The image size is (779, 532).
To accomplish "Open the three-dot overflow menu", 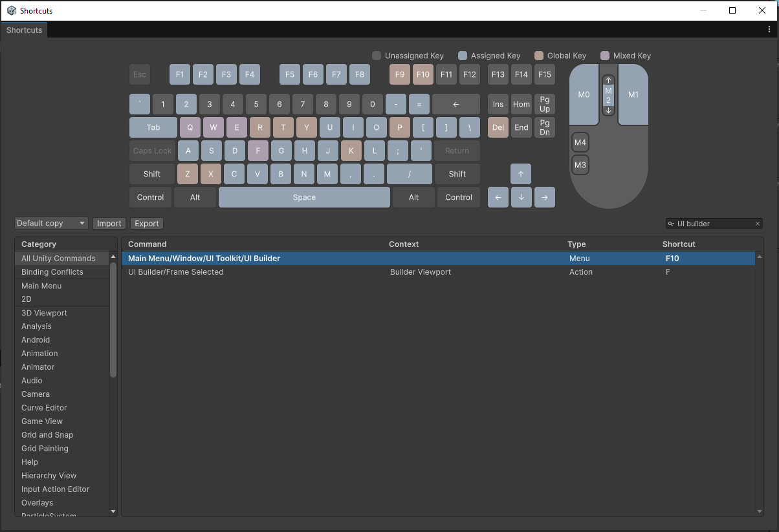I will click(769, 29).
